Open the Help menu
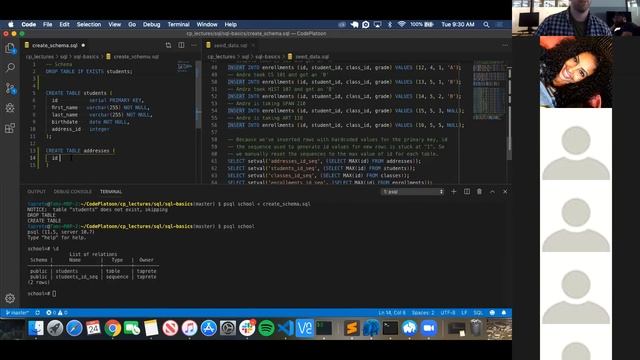Viewport: 640px width, 360px height. tap(231, 24)
